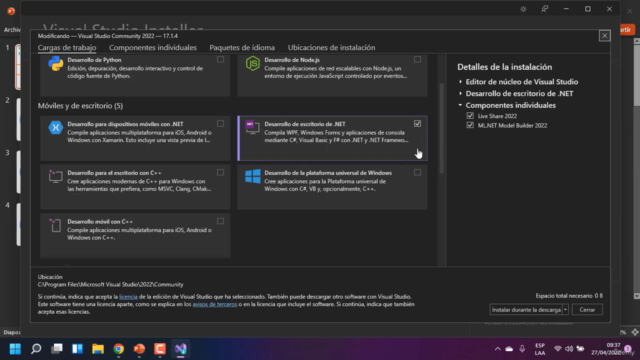Click the mobile C++ development workload icon
This screenshot has width=640, height=360.
click(56, 225)
